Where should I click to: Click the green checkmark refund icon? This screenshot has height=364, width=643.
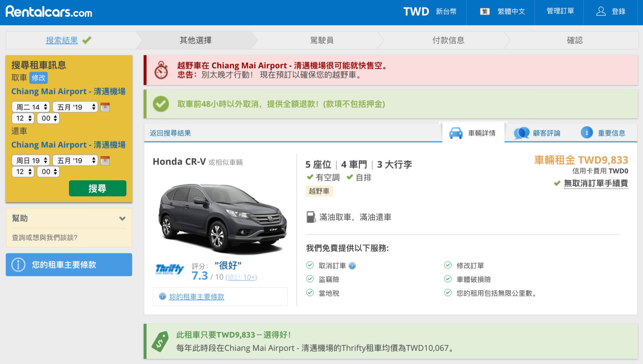click(x=161, y=104)
